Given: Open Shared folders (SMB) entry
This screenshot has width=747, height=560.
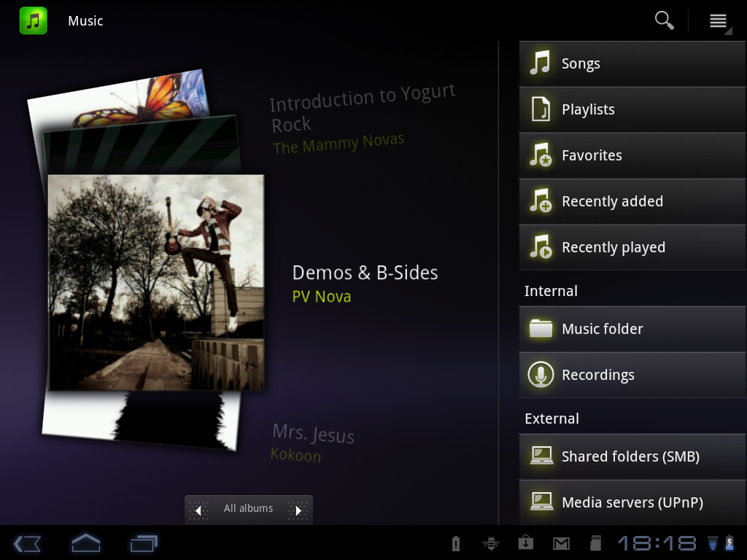Looking at the screenshot, I should coord(632,456).
